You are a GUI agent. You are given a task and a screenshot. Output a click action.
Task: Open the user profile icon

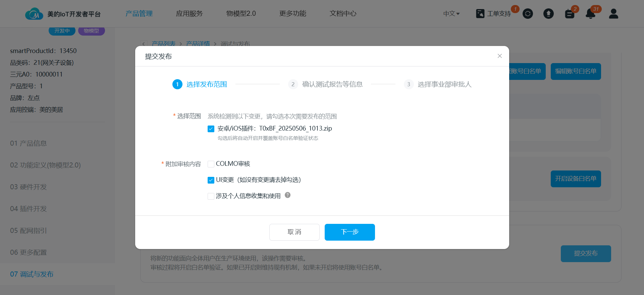tap(613, 14)
